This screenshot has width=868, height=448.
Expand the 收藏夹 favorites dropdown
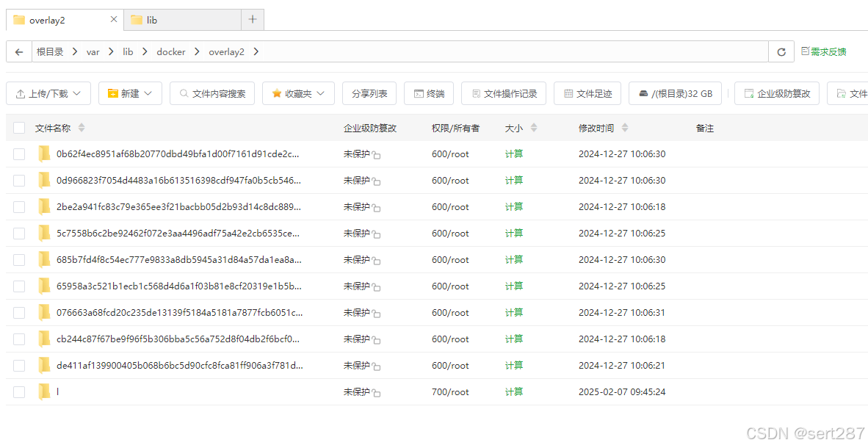click(x=298, y=93)
